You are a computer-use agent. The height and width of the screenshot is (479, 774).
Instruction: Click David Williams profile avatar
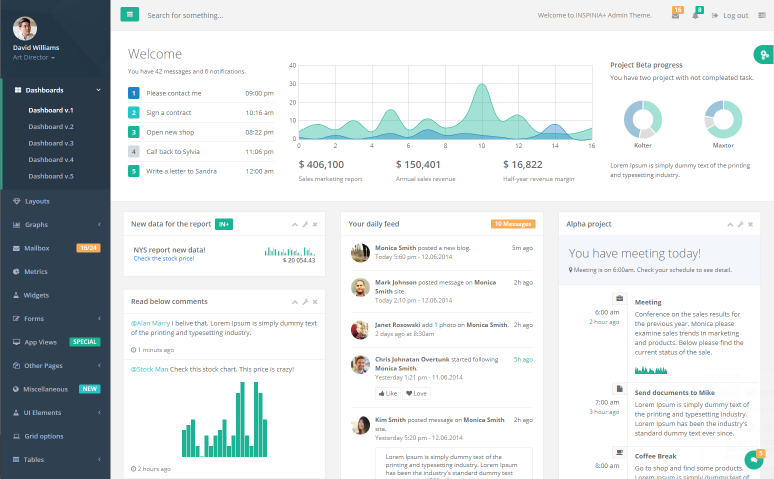25,29
